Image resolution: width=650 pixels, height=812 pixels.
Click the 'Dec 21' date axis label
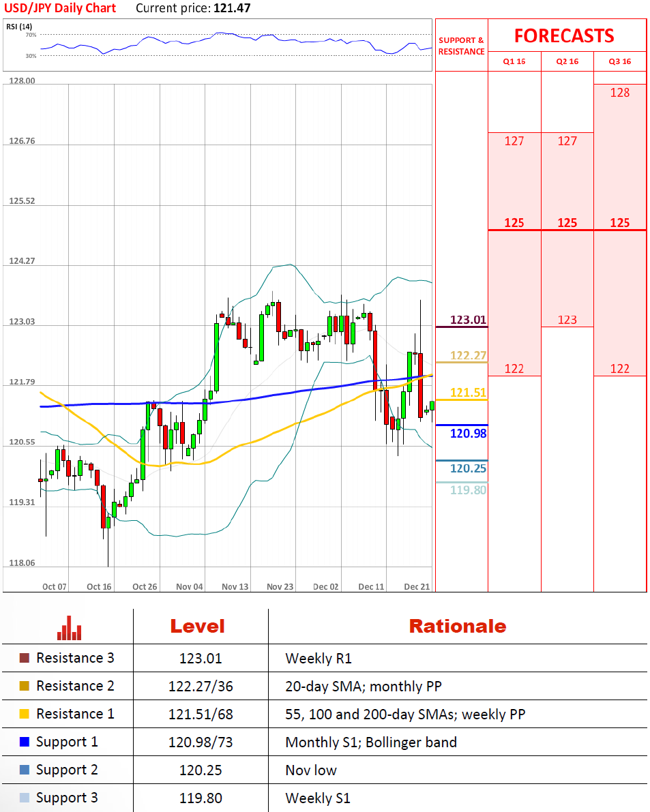pos(417,587)
